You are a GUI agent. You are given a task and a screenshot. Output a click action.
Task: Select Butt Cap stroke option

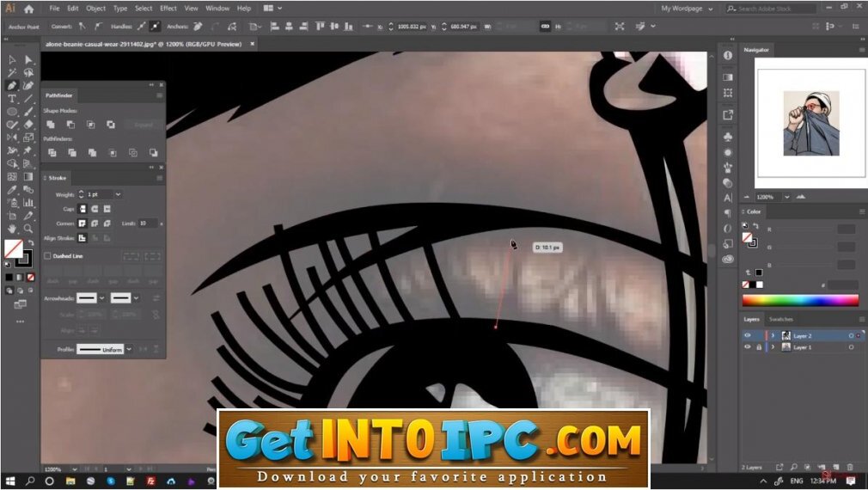click(x=83, y=209)
